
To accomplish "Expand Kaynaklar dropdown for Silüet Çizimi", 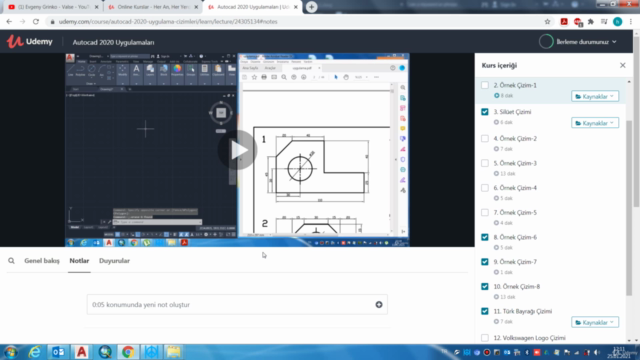I will click(595, 123).
